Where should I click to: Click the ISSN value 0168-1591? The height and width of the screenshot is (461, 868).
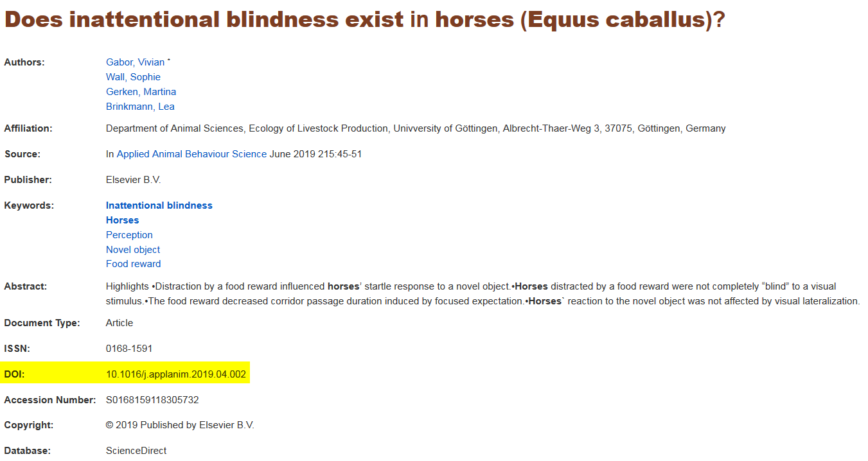coord(129,349)
